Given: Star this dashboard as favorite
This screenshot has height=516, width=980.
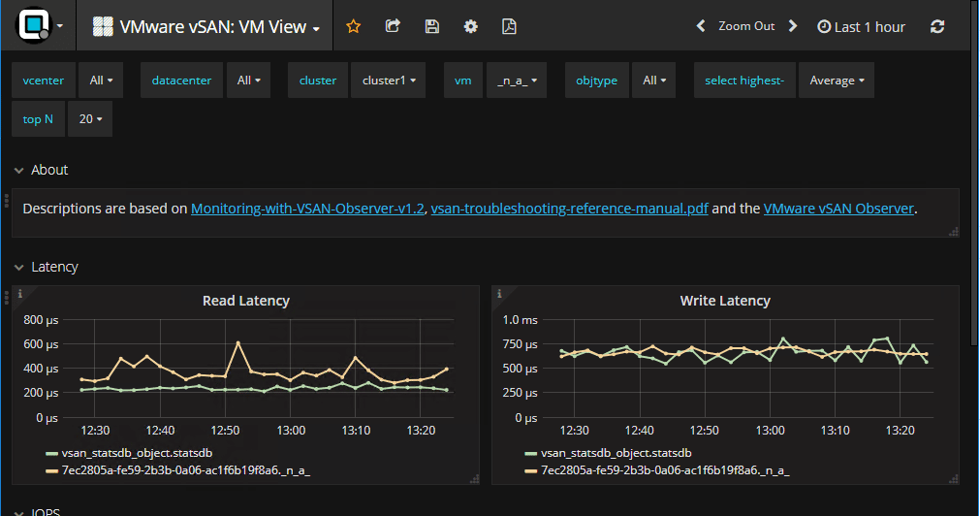Looking at the screenshot, I should [x=354, y=26].
